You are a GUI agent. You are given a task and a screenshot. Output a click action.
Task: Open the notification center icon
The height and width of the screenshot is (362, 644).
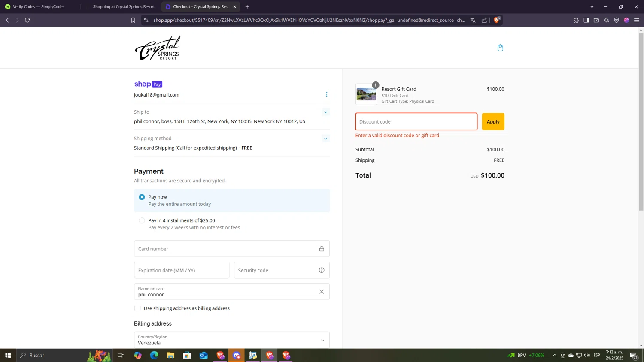click(x=633, y=355)
